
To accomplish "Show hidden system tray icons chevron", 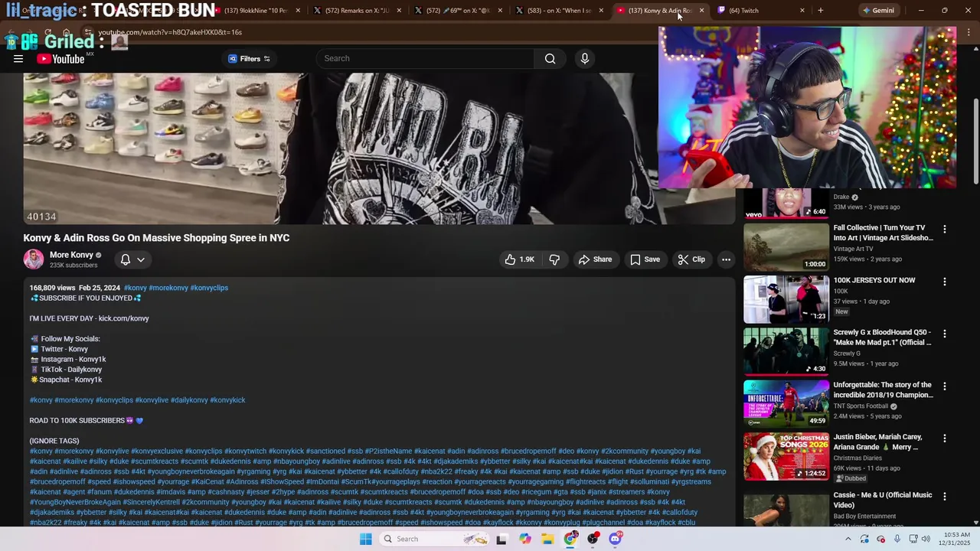I will (848, 539).
